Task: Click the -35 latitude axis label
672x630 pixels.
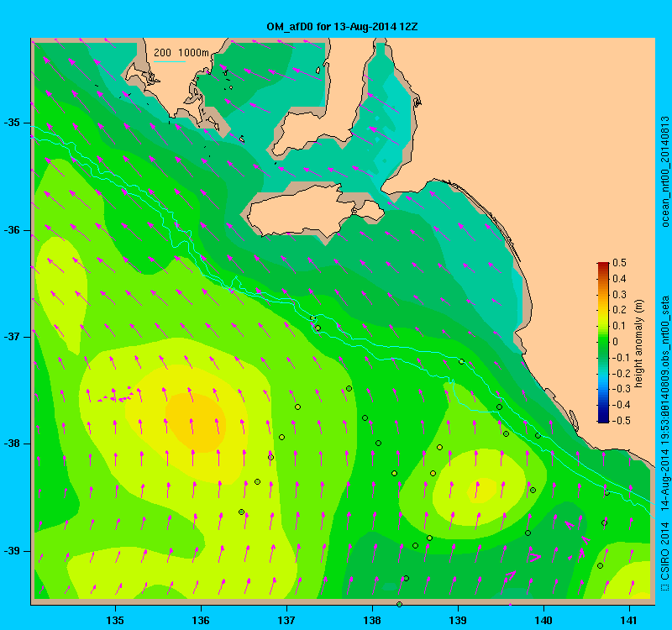Action: [12, 123]
